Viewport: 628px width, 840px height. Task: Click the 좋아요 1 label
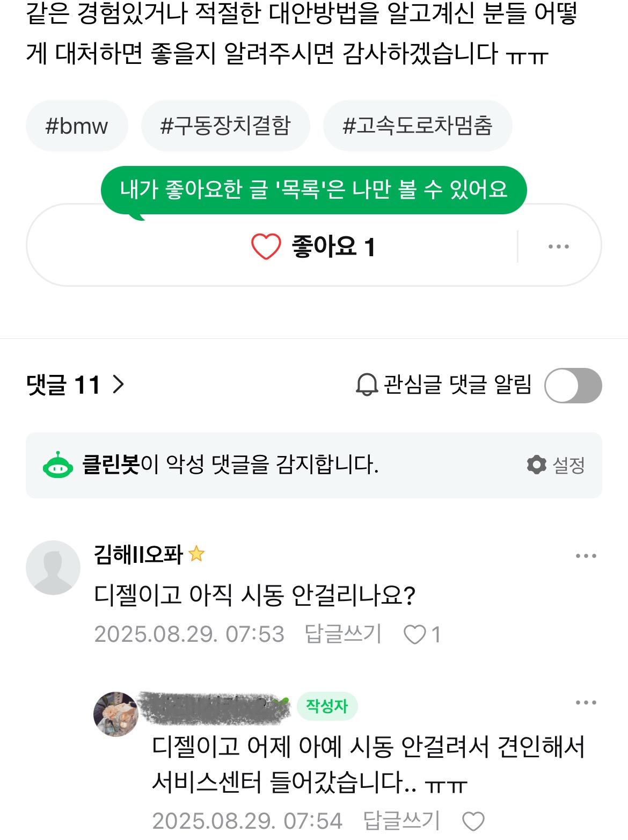[x=333, y=247]
